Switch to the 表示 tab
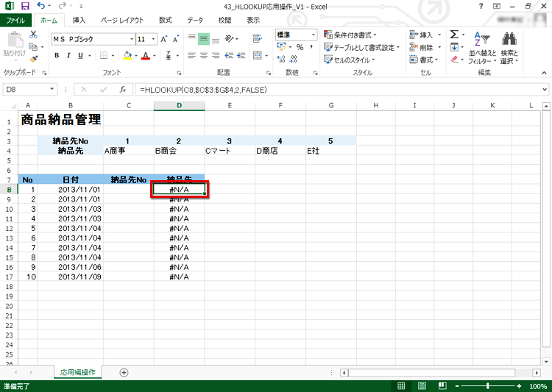Image resolution: width=552 pixels, height=392 pixels. 253,21
